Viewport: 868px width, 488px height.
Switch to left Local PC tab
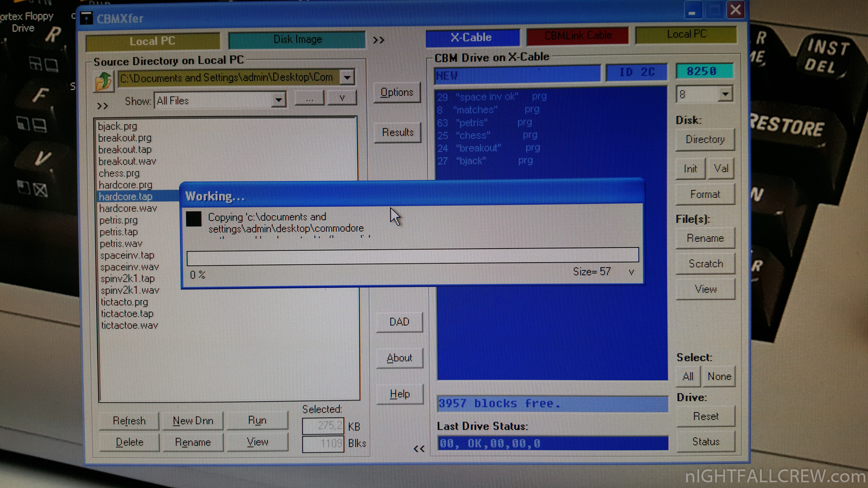pos(152,41)
